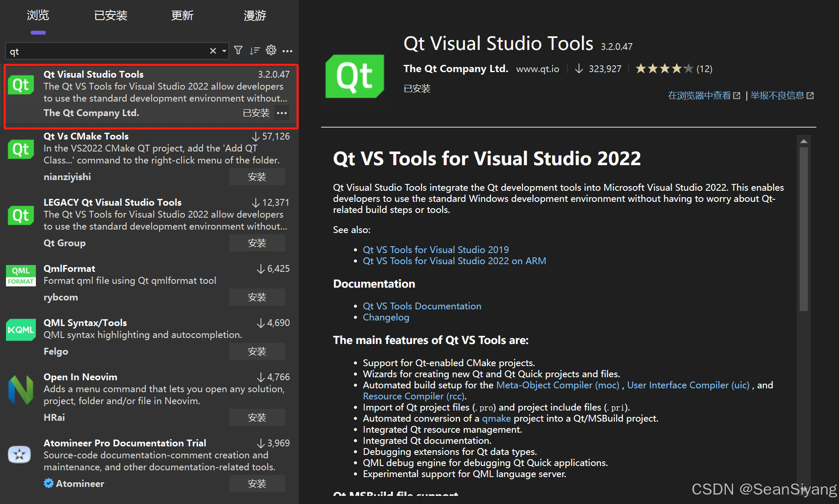Image resolution: width=839 pixels, height=504 pixels.
Task: Expand the search history dropdown arrow
Action: [x=224, y=51]
